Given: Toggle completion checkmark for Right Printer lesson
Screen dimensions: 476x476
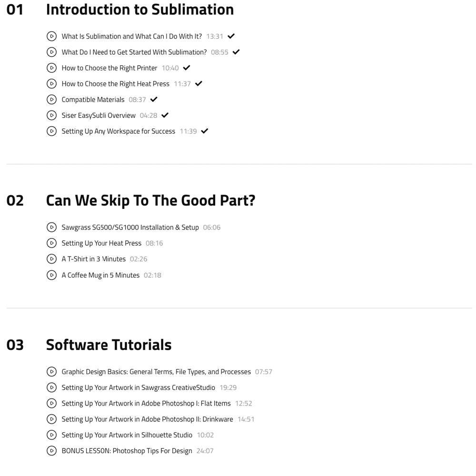Looking at the screenshot, I should (x=187, y=68).
